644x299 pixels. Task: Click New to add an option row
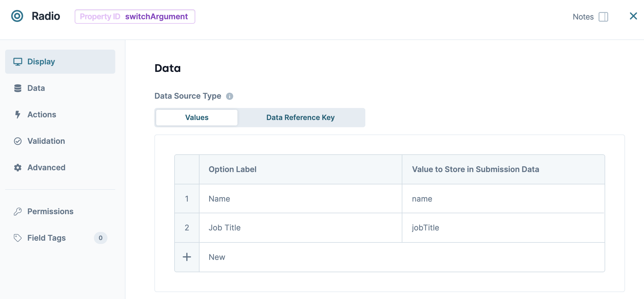tap(402, 257)
